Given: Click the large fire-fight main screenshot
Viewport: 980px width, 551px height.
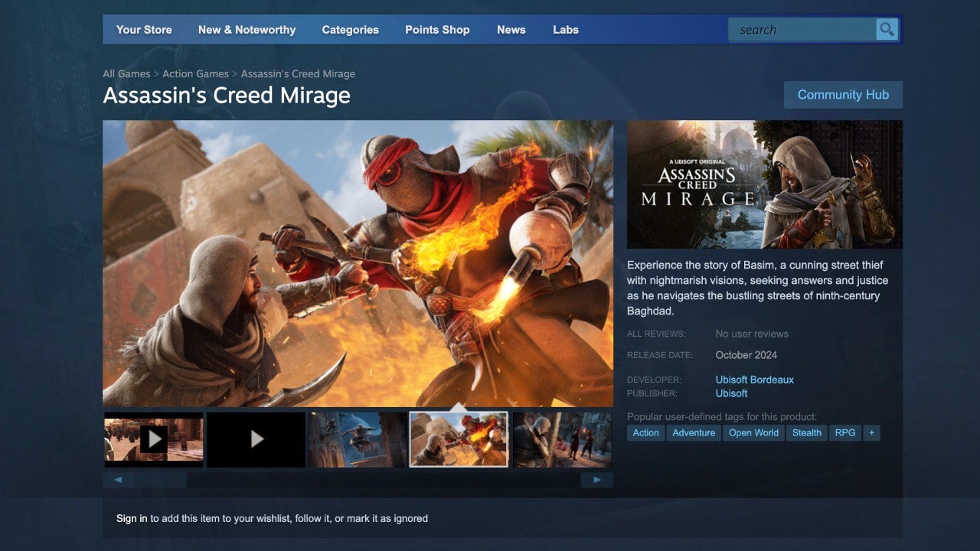Looking at the screenshot, I should point(358,263).
